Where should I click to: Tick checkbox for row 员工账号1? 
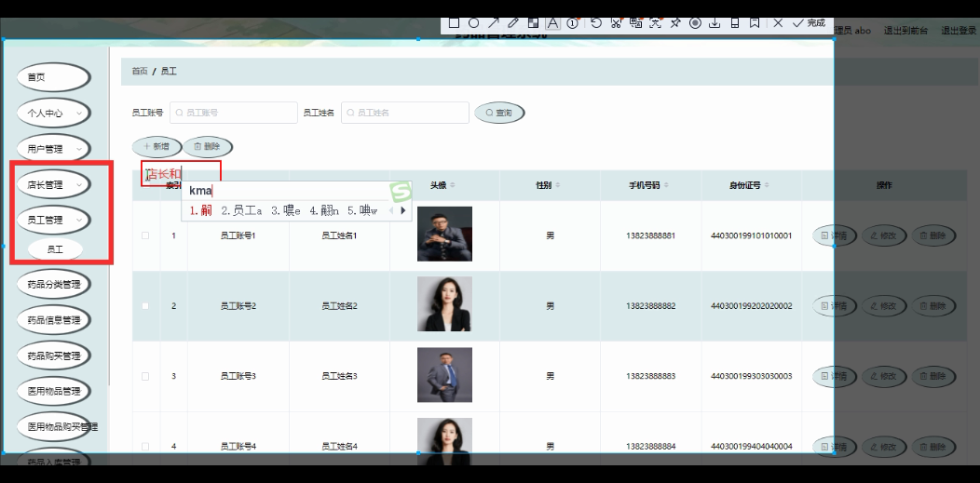(x=145, y=235)
